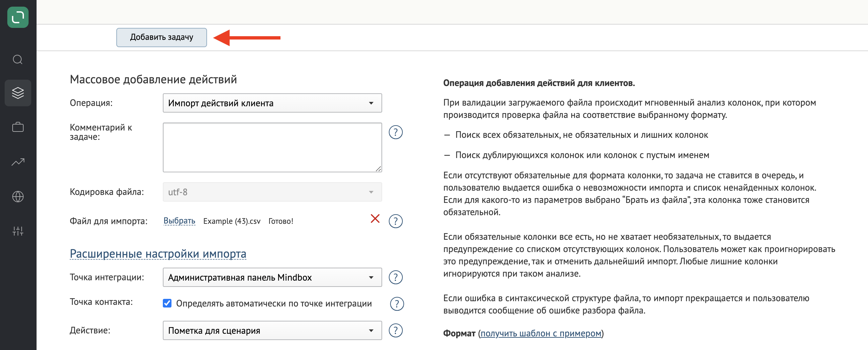Screen dimensions: 868x350
Task: Open search via magnifier sidebar icon
Action: point(18,60)
